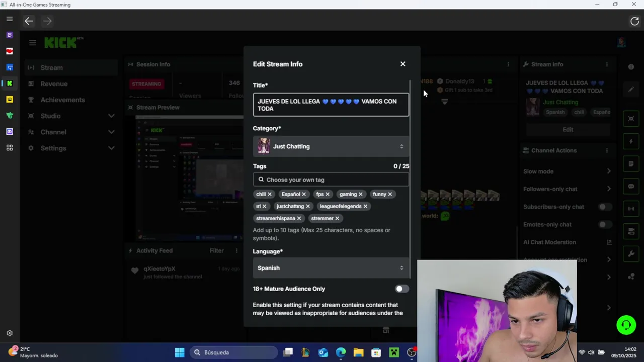Image resolution: width=644 pixels, height=362 pixels.
Task: Open Slow mode options chevron
Action: click(609, 171)
